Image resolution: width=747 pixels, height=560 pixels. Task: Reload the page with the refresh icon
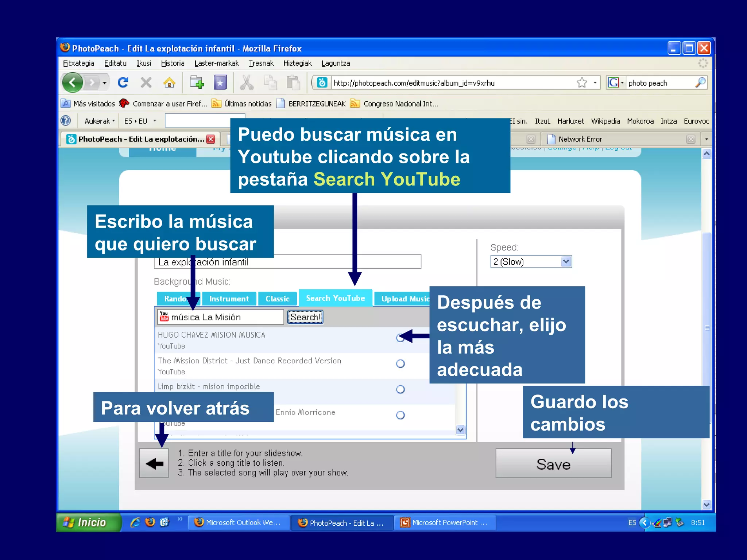[123, 83]
